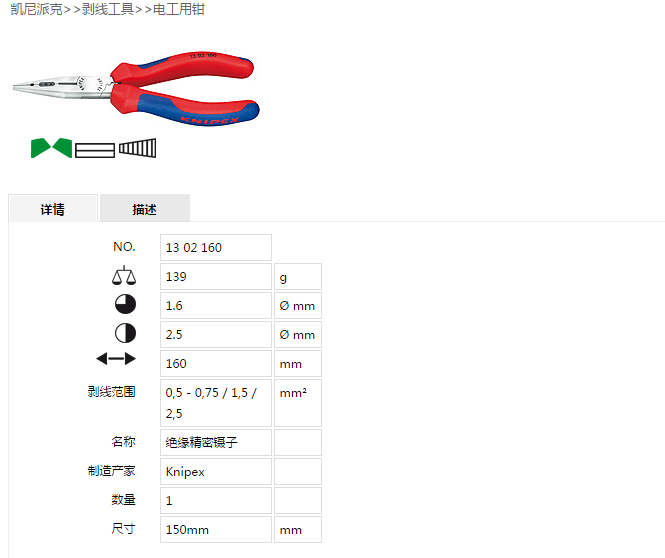The width and height of the screenshot is (665, 558).
Task: Click the 160 length value field
Action: pos(216,363)
